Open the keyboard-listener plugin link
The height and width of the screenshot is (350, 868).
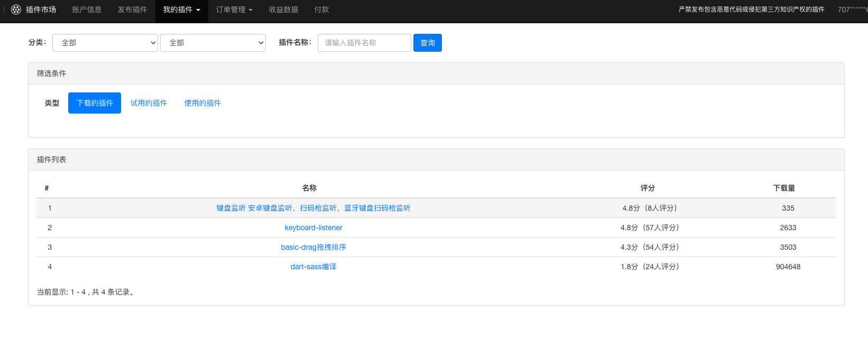pyautogui.click(x=313, y=228)
